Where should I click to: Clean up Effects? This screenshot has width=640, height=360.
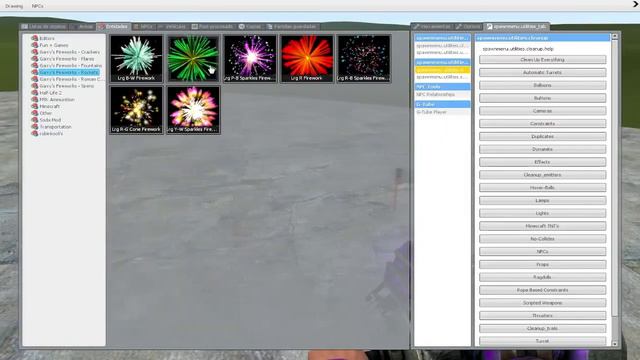542,162
